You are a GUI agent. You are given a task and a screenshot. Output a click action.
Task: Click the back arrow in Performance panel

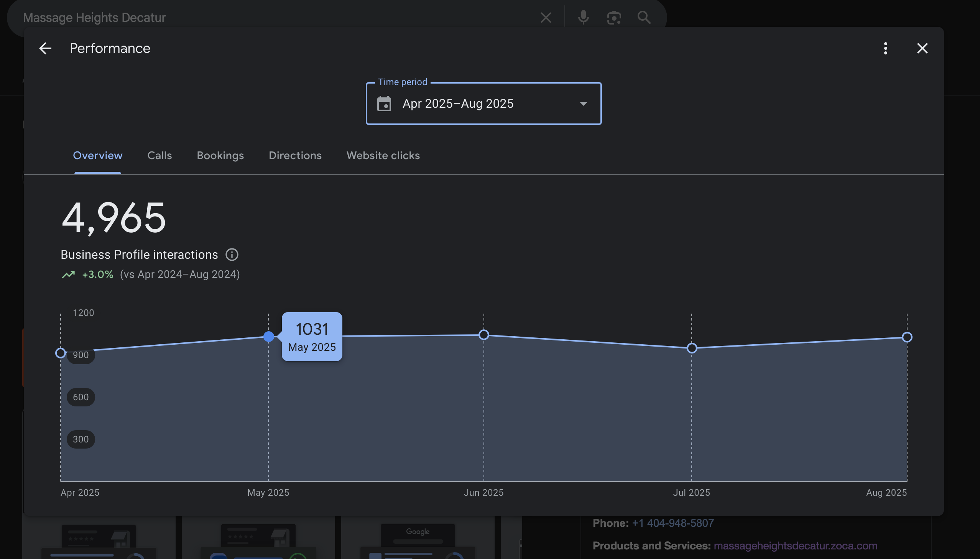tap(45, 48)
